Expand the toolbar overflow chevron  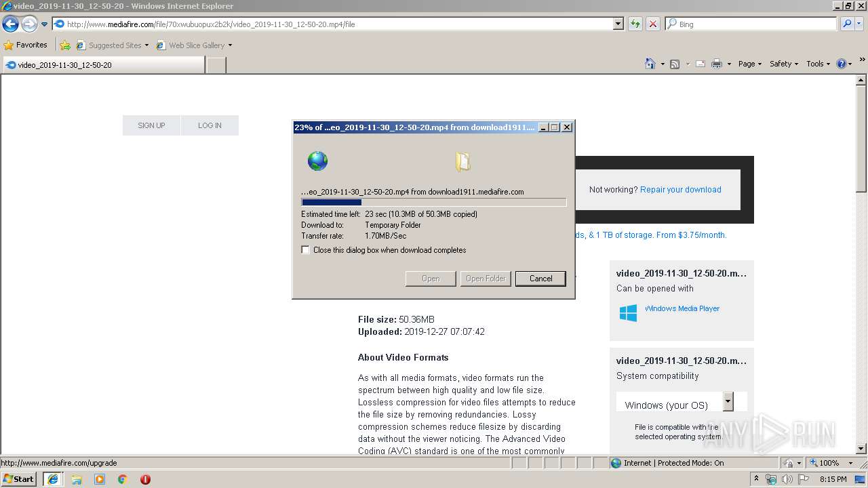862,61
